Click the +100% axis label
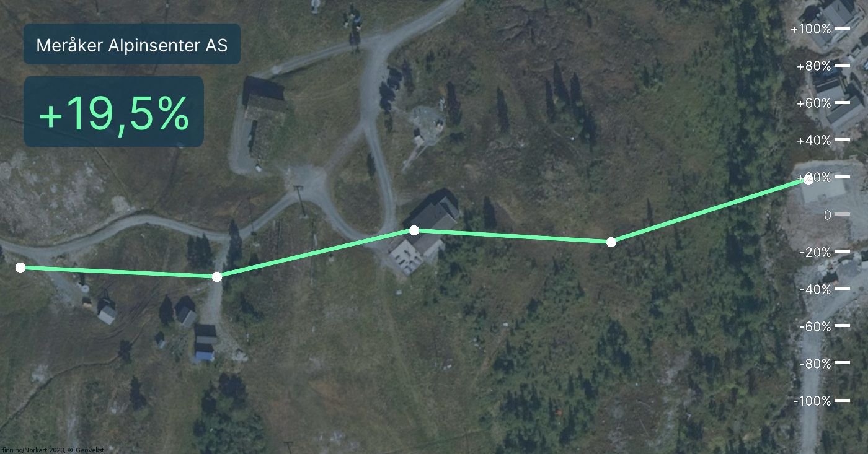Image resolution: width=868 pixels, height=454 pixels. click(x=810, y=28)
